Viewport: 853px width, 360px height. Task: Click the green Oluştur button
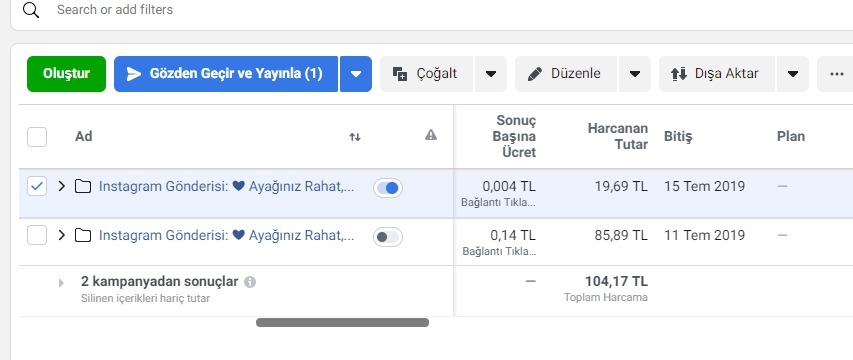[x=66, y=74]
